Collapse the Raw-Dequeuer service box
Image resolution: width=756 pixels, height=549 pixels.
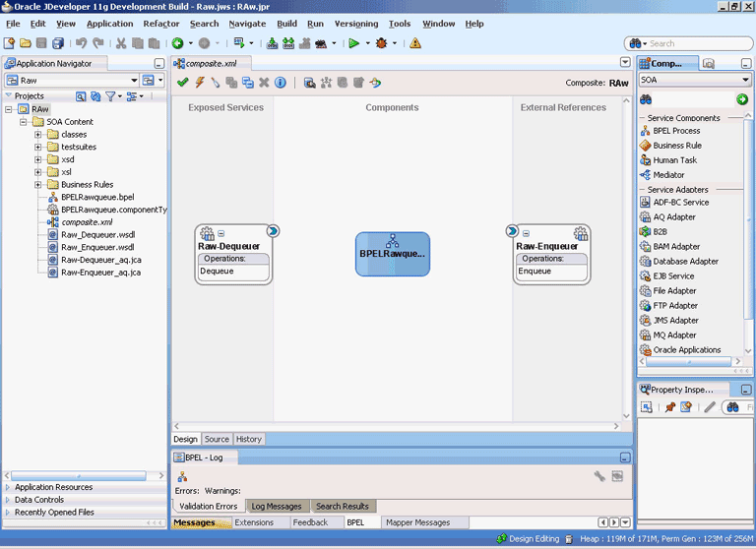click(221, 233)
